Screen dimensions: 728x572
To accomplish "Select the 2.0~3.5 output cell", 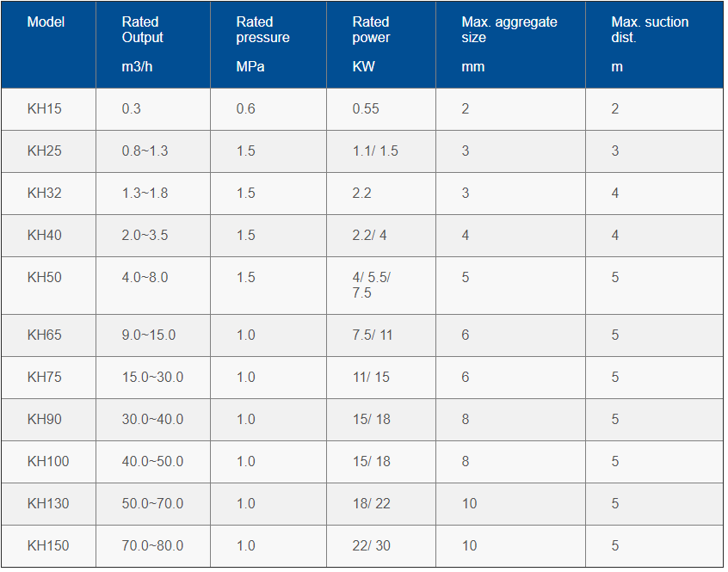I will 153,236.
